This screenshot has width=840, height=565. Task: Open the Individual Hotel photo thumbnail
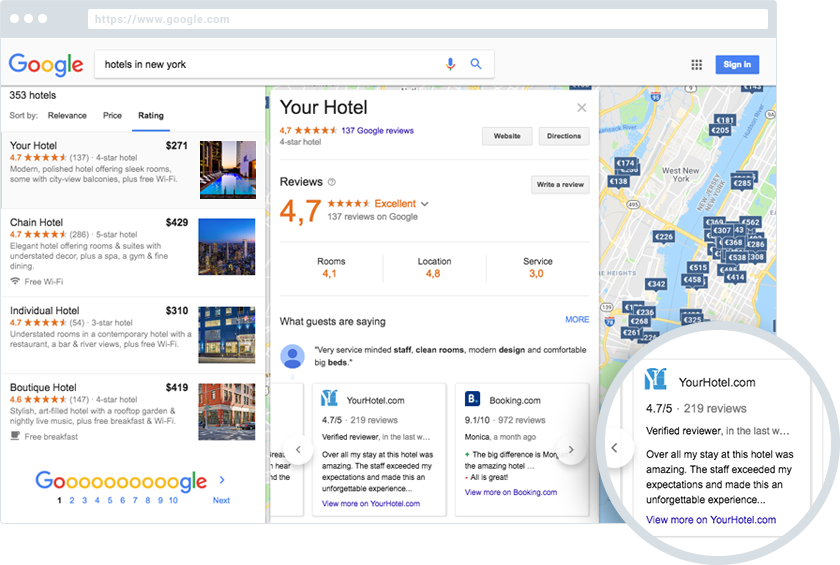point(227,335)
